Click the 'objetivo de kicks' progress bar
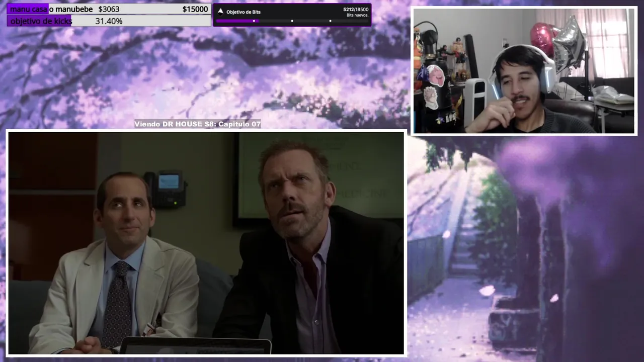The height and width of the screenshot is (362, 644). pos(109,21)
